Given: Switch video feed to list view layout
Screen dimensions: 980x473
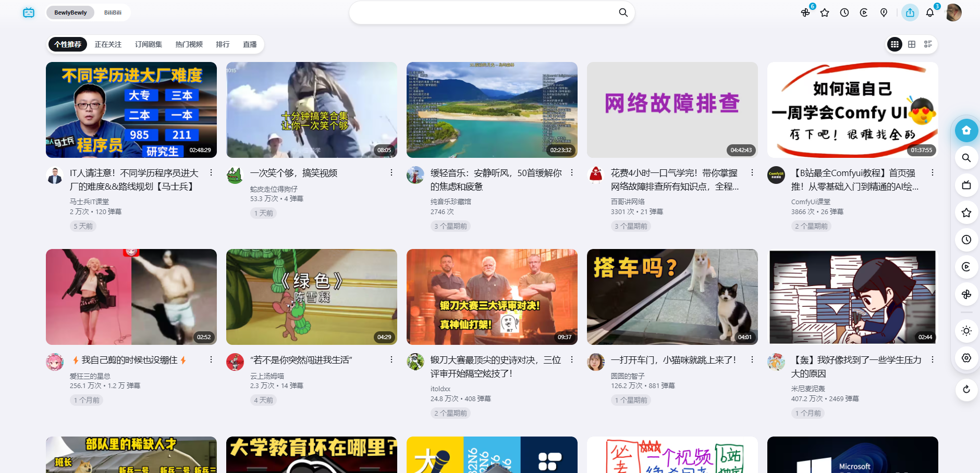Looking at the screenshot, I should point(928,44).
